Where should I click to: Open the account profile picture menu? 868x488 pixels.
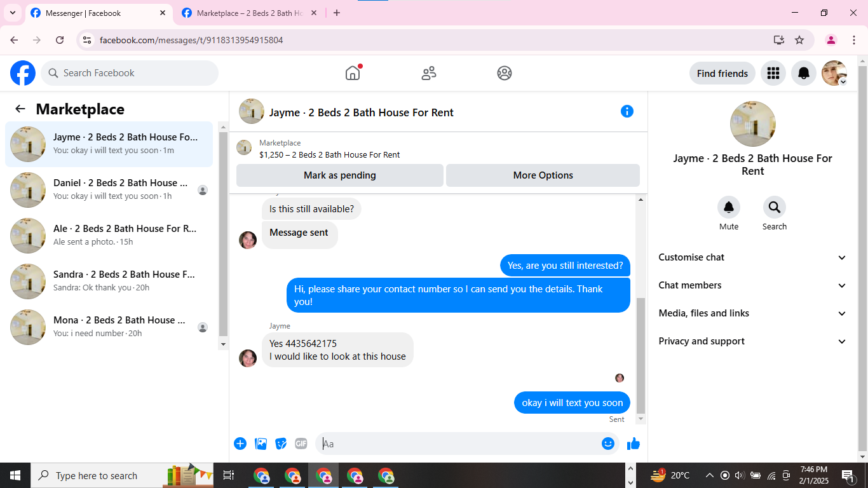click(834, 73)
